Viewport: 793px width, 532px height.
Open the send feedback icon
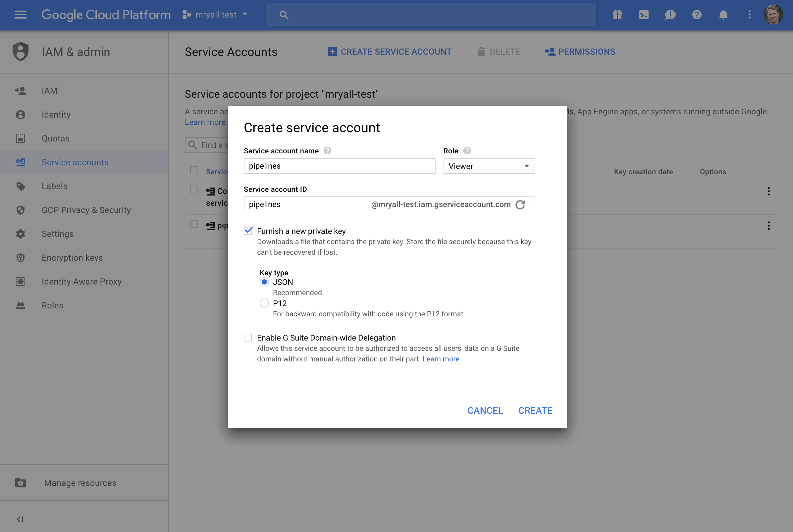coord(670,15)
